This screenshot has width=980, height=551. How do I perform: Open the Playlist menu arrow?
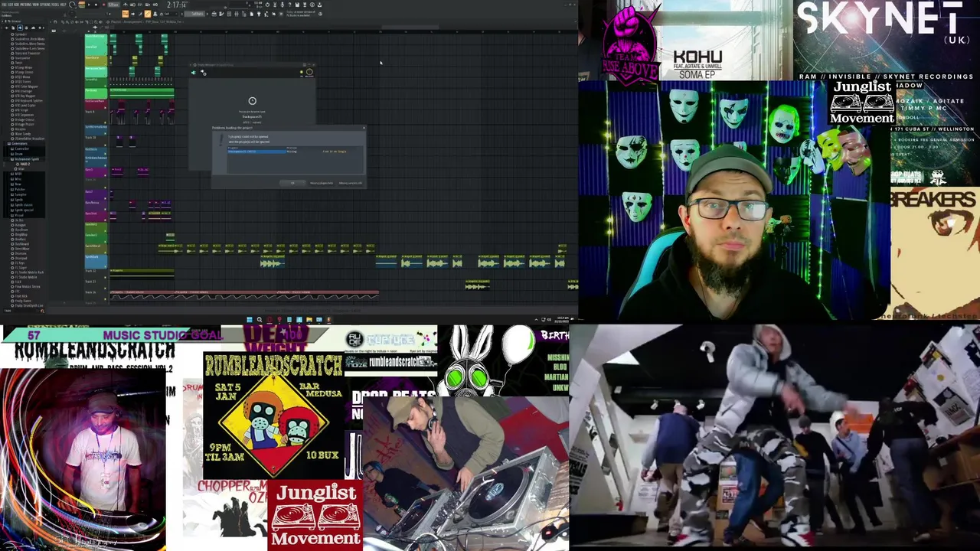51,22
